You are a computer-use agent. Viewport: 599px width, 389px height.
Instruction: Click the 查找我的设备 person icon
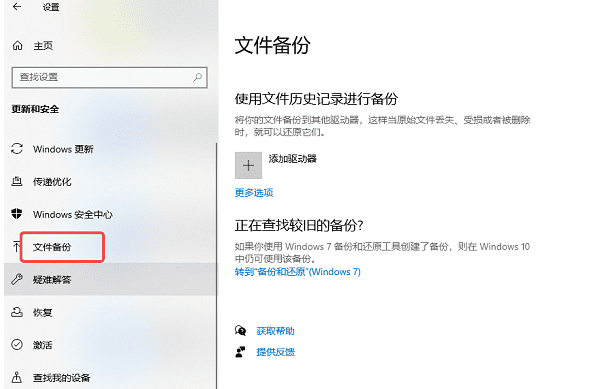coord(17,378)
